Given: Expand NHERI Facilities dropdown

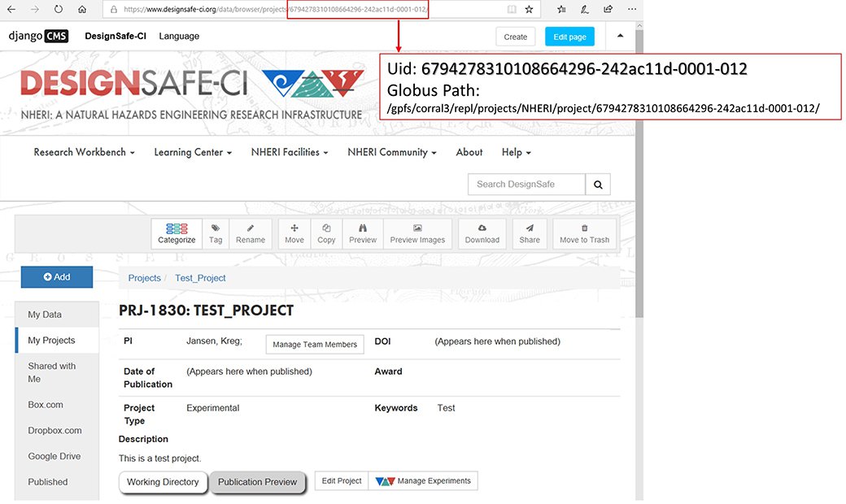Looking at the screenshot, I should [290, 153].
